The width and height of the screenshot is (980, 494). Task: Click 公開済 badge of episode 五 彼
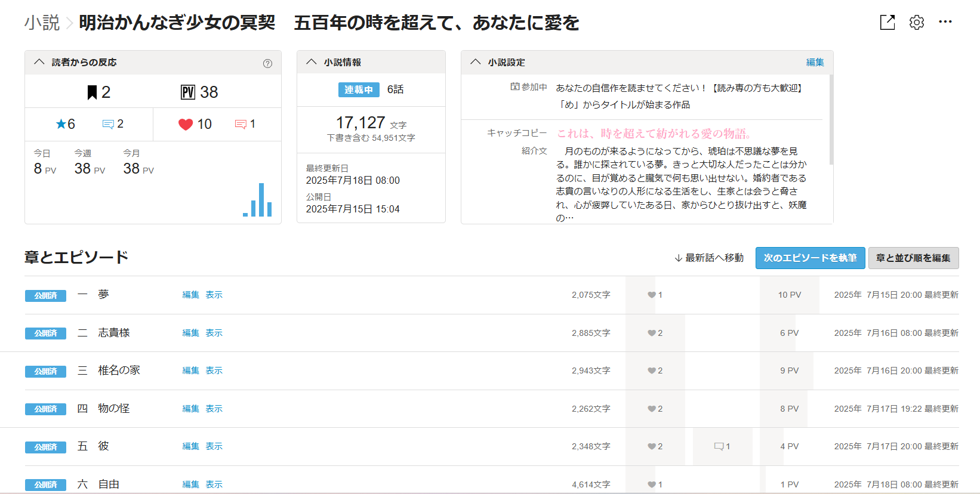point(45,447)
